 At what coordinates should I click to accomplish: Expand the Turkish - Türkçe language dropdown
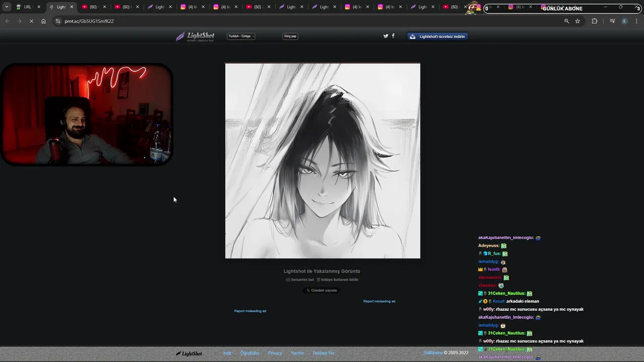(241, 36)
